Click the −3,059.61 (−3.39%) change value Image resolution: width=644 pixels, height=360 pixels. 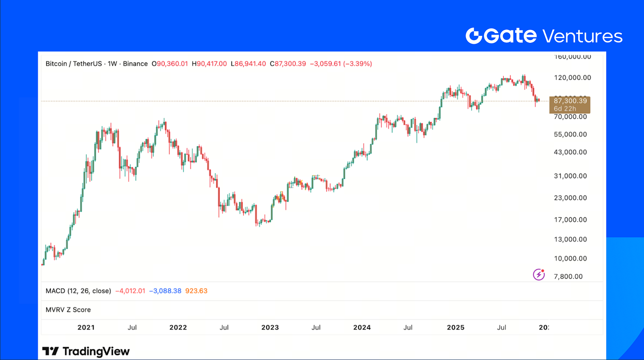[341, 64]
